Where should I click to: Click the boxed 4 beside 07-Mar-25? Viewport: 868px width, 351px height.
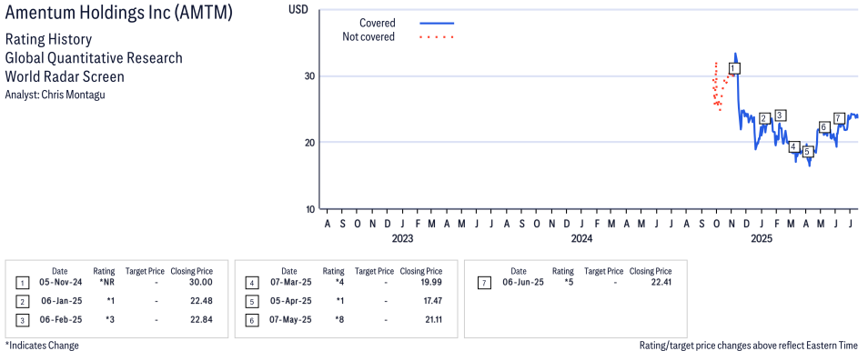(251, 283)
